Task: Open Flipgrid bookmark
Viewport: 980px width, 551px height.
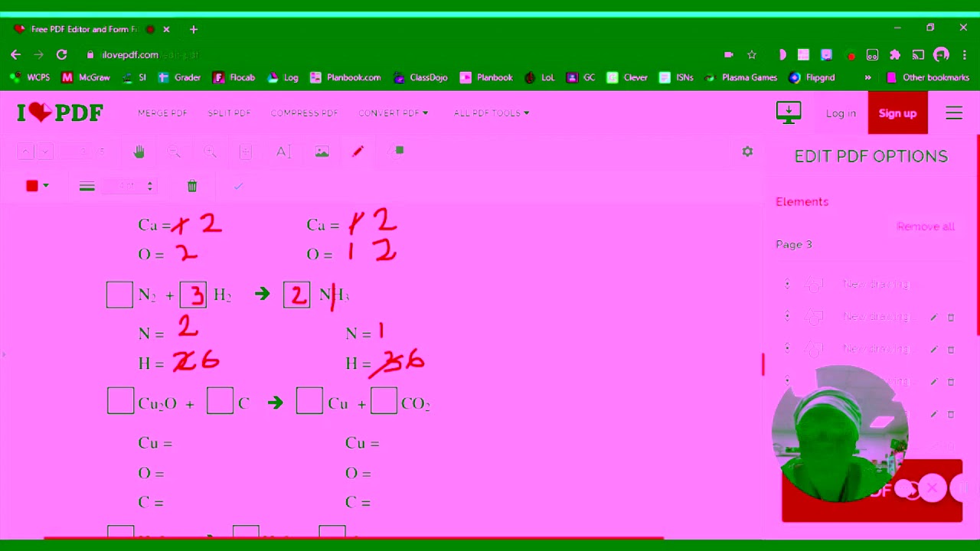Action: click(812, 77)
